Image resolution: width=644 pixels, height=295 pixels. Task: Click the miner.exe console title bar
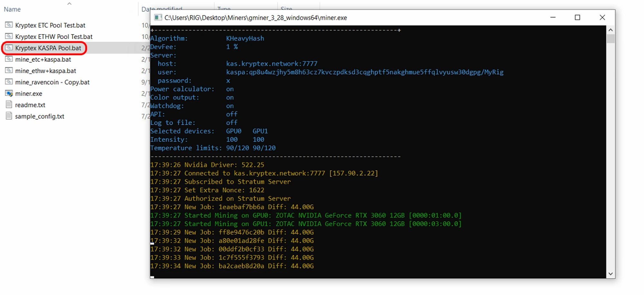pyautogui.click(x=419, y=17)
